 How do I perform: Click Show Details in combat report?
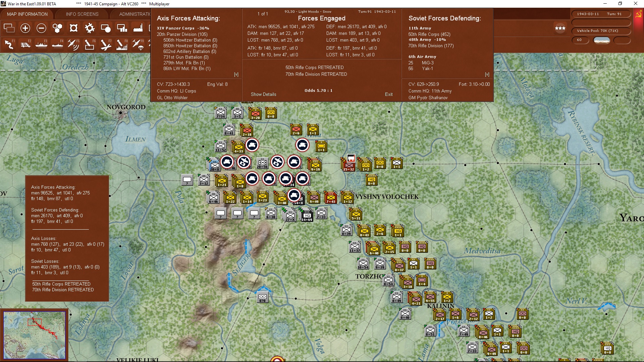click(x=263, y=94)
